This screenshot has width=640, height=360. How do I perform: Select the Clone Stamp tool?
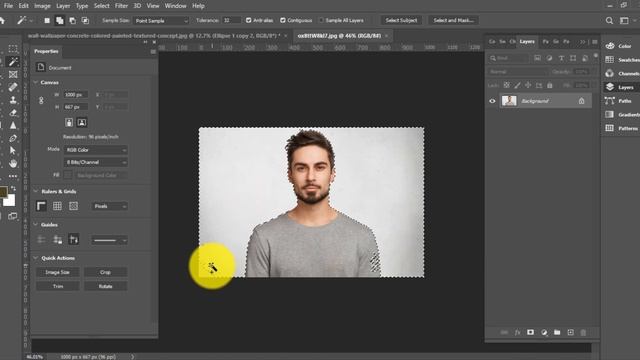(13, 100)
